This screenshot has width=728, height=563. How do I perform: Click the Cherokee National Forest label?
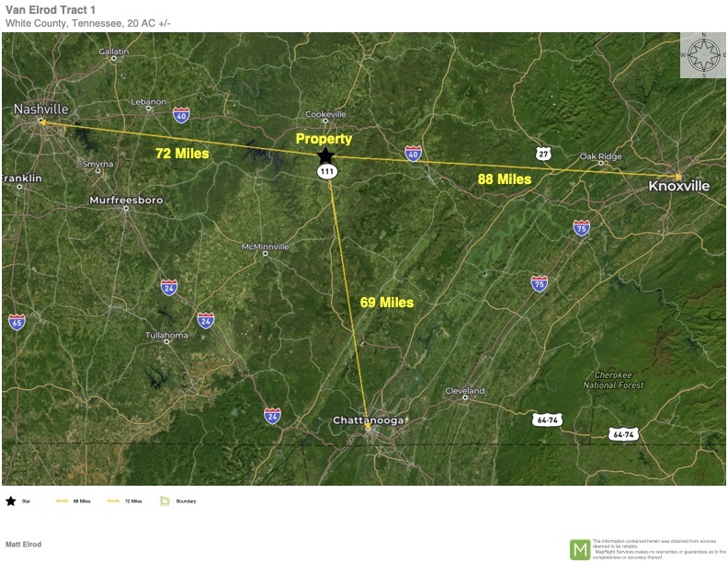click(x=613, y=380)
